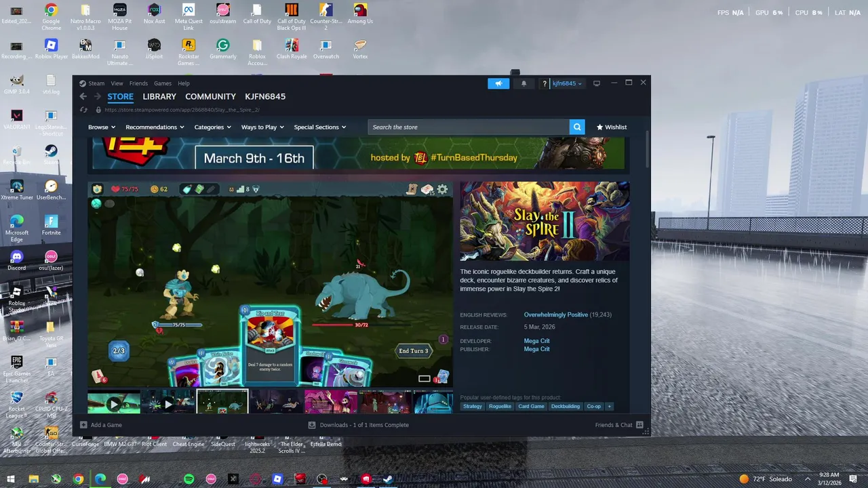The width and height of the screenshot is (868, 488).
Task: Open the Friends menu
Action: 138,83
